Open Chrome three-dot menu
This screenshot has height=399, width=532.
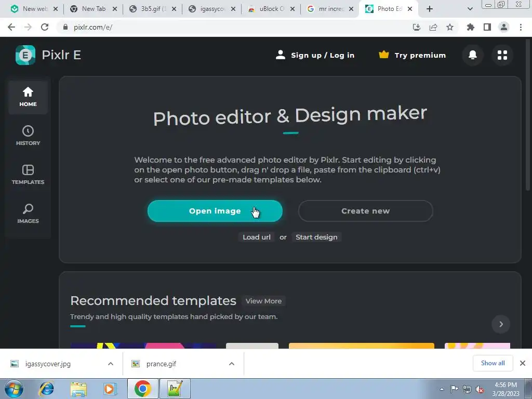pyautogui.click(x=521, y=27)
